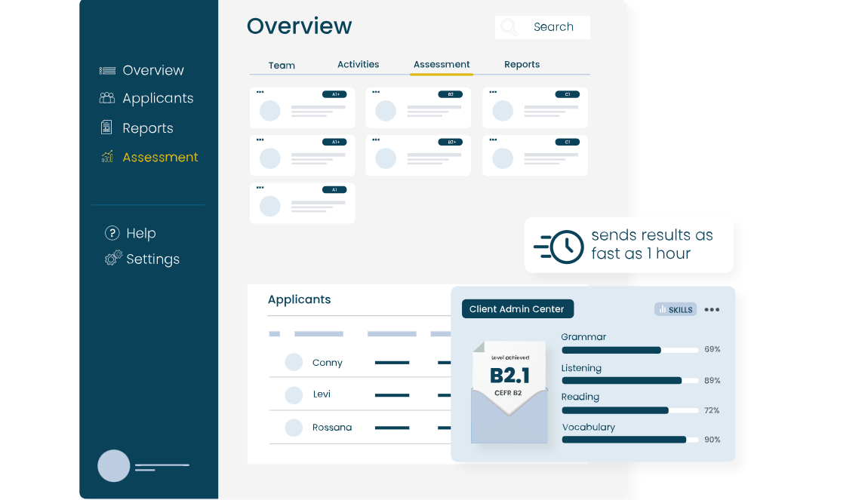Open Help via the question mark icon
The height and width of the screenshot is (500, 868).
(111, 233)
